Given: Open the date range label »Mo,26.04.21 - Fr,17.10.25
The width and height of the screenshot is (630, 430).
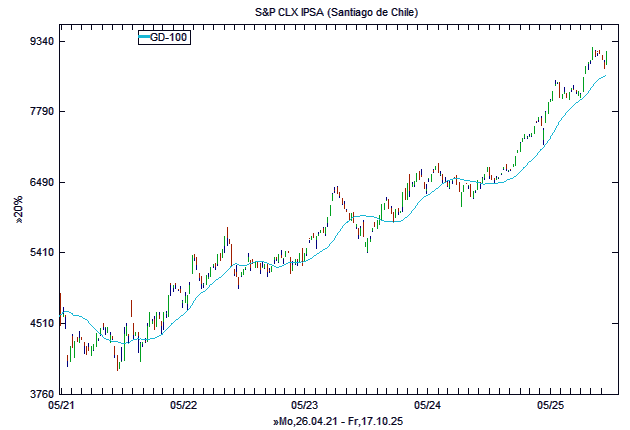Looking at the screenshot, I should (x=337, y=423).
